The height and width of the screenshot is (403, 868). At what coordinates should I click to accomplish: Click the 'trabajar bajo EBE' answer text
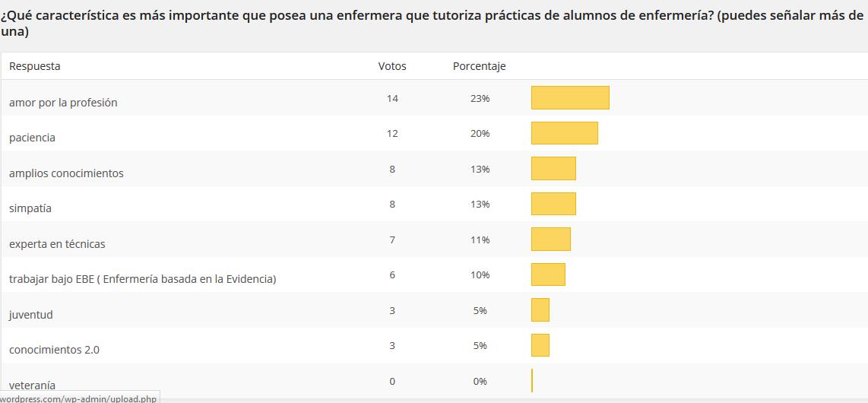(142, 279)
